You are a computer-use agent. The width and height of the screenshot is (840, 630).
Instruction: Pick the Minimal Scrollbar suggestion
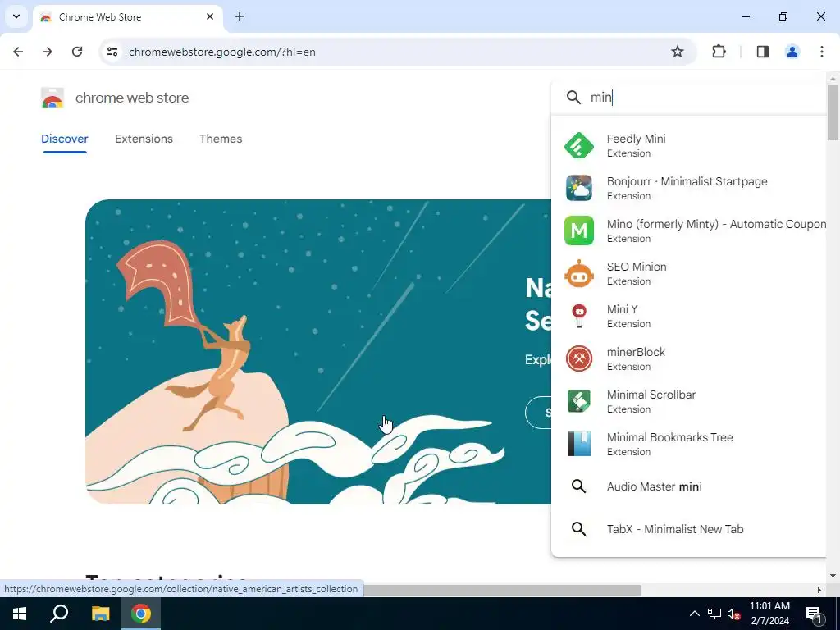click(689, 401)
